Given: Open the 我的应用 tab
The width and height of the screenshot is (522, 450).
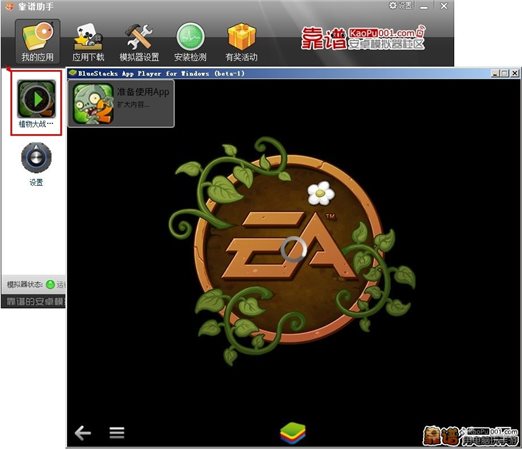Looking at the screenshot, I should [x=37, y=41].
